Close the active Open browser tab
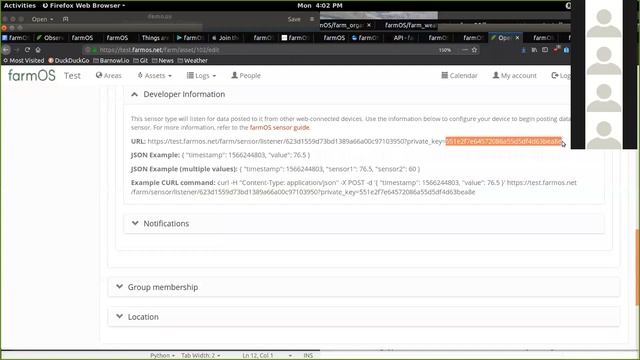This screenshot has height=360, width=640. point(517,38)
